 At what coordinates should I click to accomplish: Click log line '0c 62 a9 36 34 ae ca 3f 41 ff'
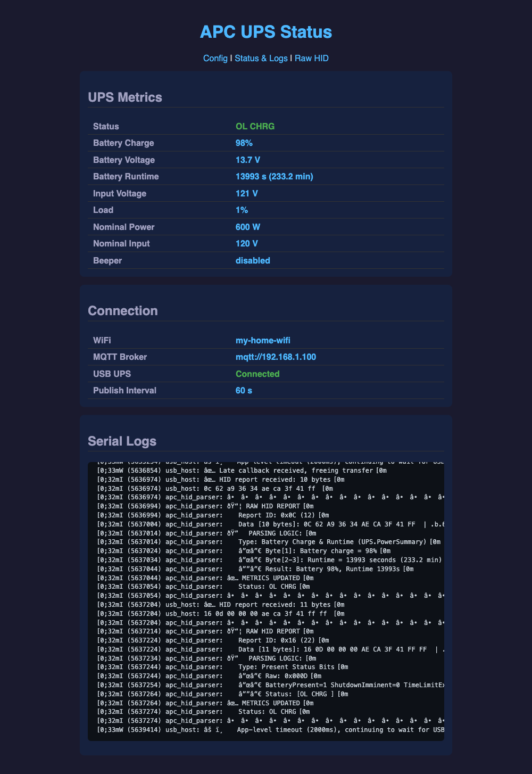[215, 488]
